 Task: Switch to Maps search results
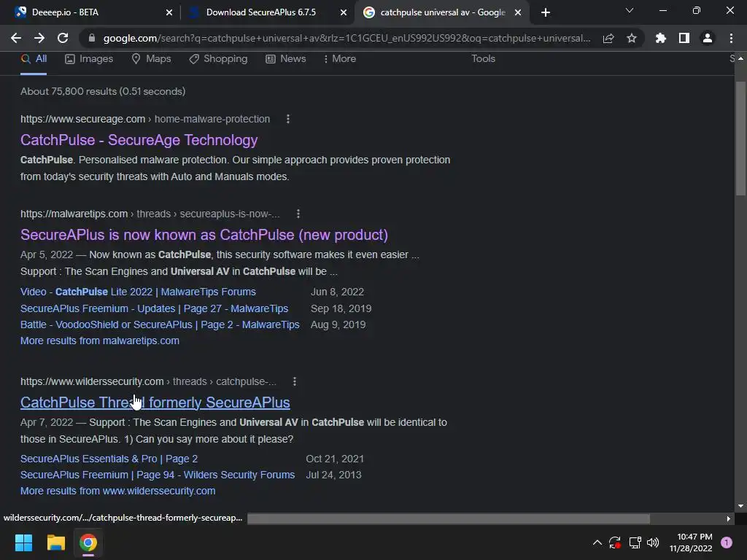click(x=151, y=58)
